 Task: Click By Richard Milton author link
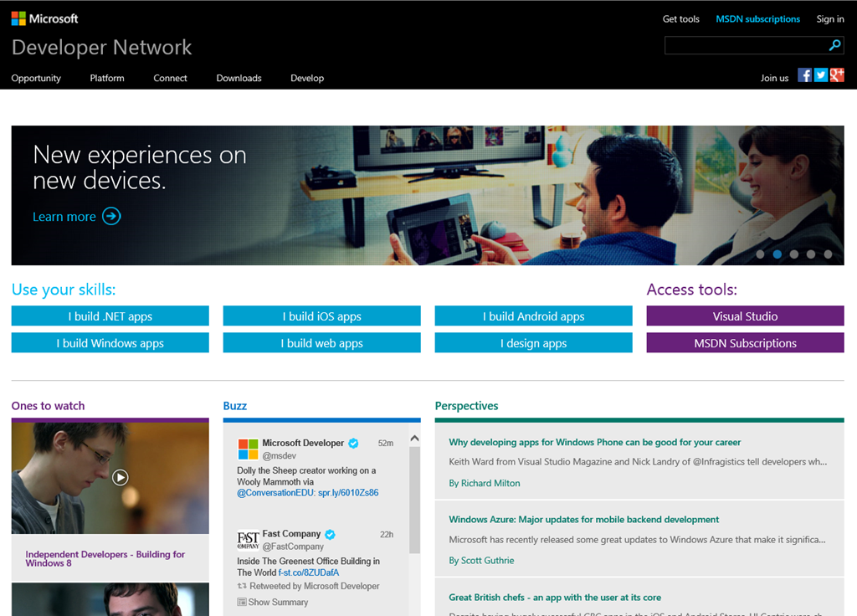tap(485, 483)
